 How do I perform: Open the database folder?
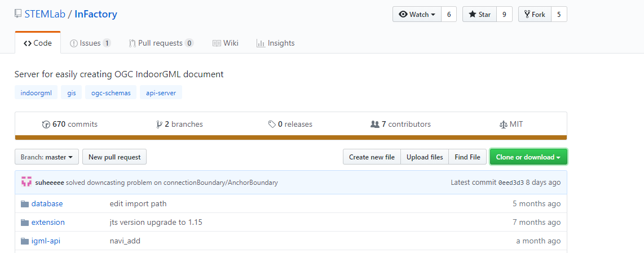tap(47, 204)
